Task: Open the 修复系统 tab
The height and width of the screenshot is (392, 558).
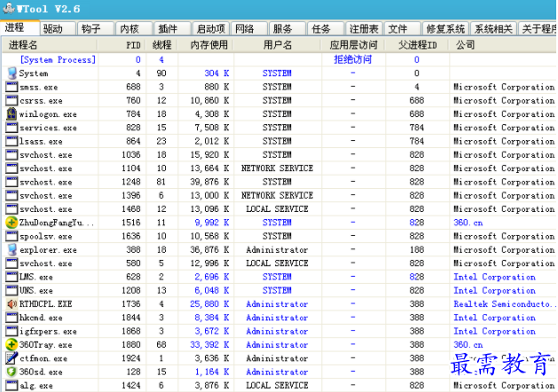Action: point(445,28)
